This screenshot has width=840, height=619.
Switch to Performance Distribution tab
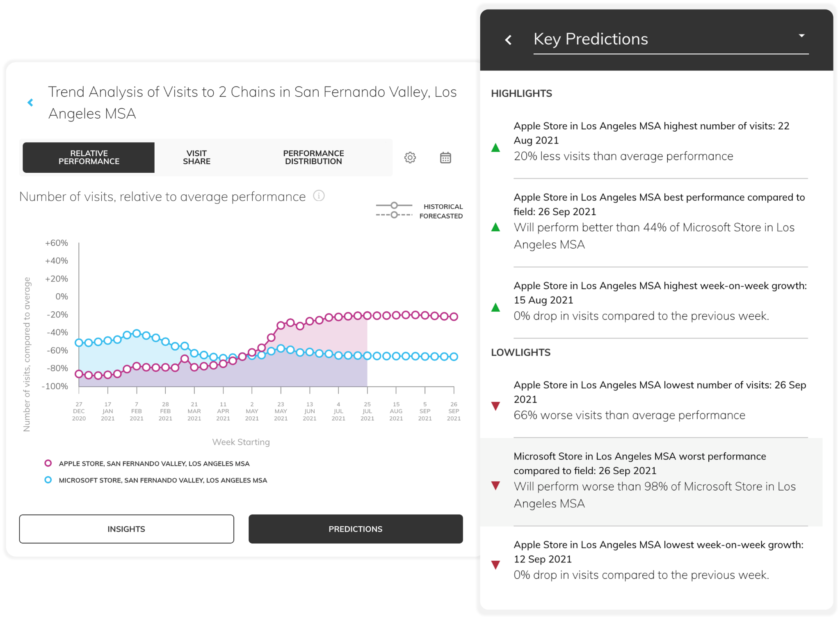tap(313, 158)
